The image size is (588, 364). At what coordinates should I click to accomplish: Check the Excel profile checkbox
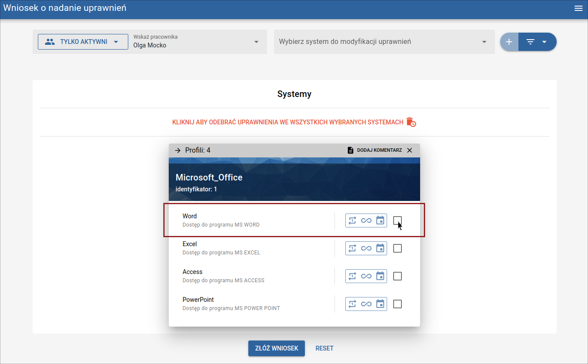pos(398,248)
